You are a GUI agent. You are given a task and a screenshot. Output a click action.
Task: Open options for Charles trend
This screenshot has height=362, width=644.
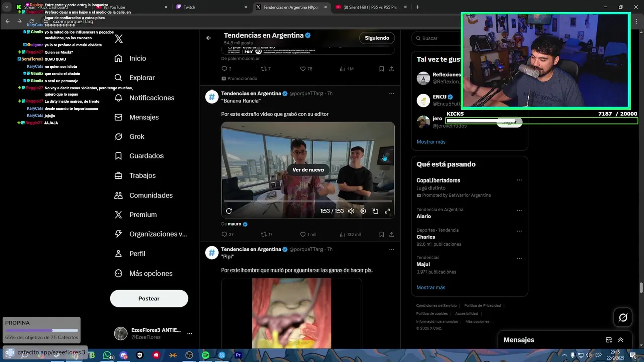519,231
